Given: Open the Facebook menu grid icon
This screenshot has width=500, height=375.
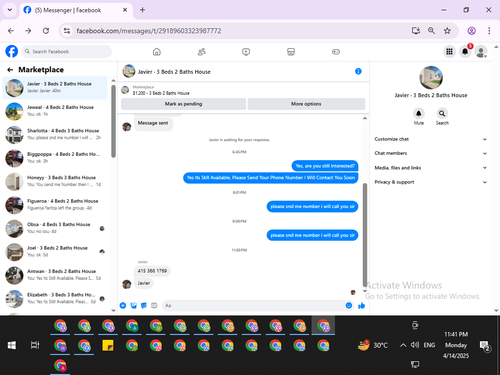Looking at the screenshot, I should pos(449,51).
